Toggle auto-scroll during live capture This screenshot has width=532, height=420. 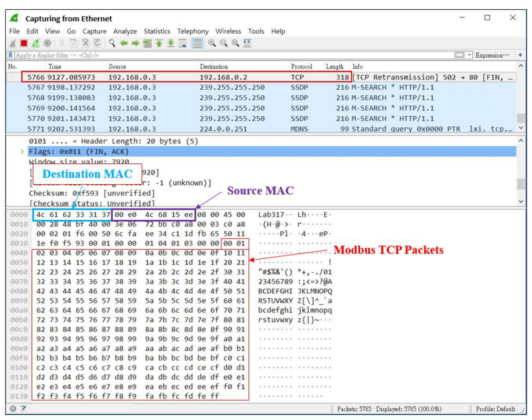[x=183, y=44]
